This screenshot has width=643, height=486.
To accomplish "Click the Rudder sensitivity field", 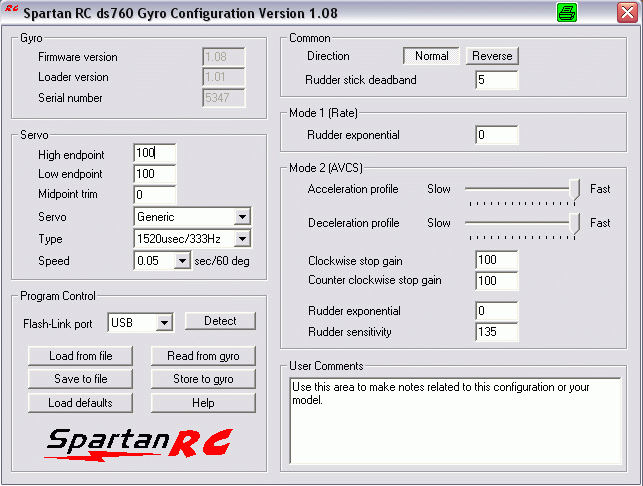I will [x=497, y=332].
